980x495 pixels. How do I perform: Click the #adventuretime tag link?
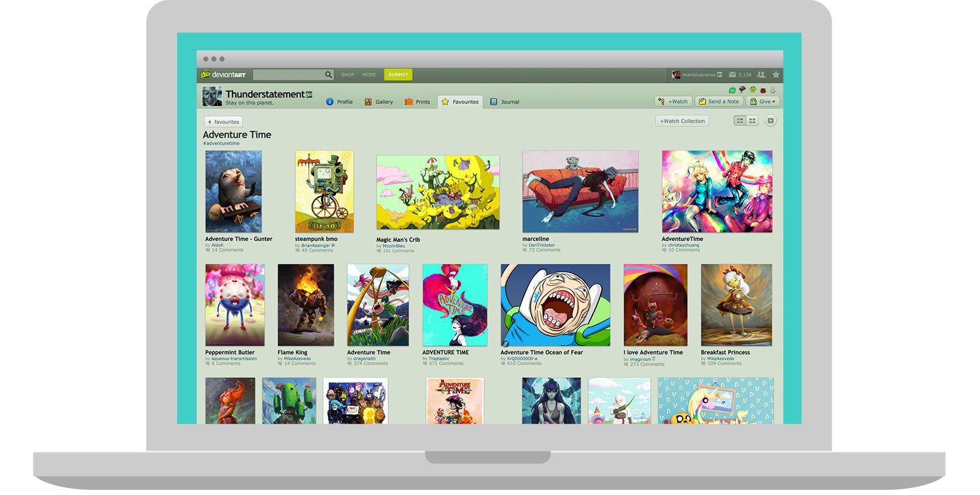221,143
